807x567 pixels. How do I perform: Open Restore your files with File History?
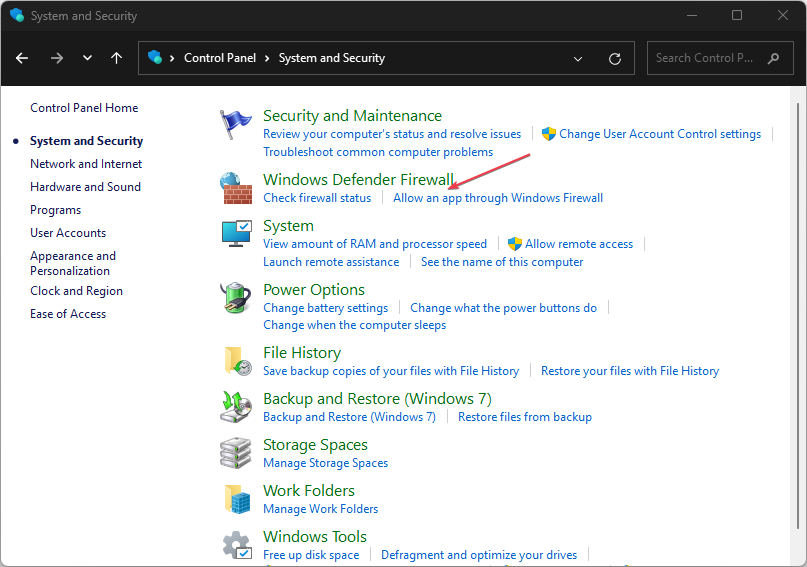pyautogui.click(x=630, y=371)
